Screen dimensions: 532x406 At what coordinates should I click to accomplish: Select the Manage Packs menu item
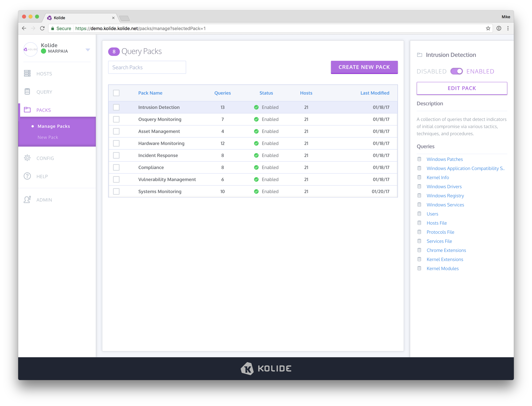(54, 126)
